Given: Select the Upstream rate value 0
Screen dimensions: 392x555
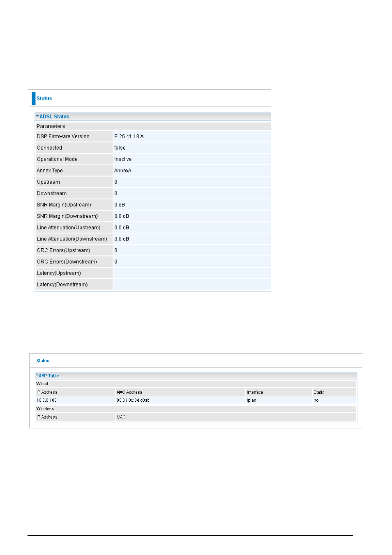Looking at the screenshot, I should [x=116, y=182].
